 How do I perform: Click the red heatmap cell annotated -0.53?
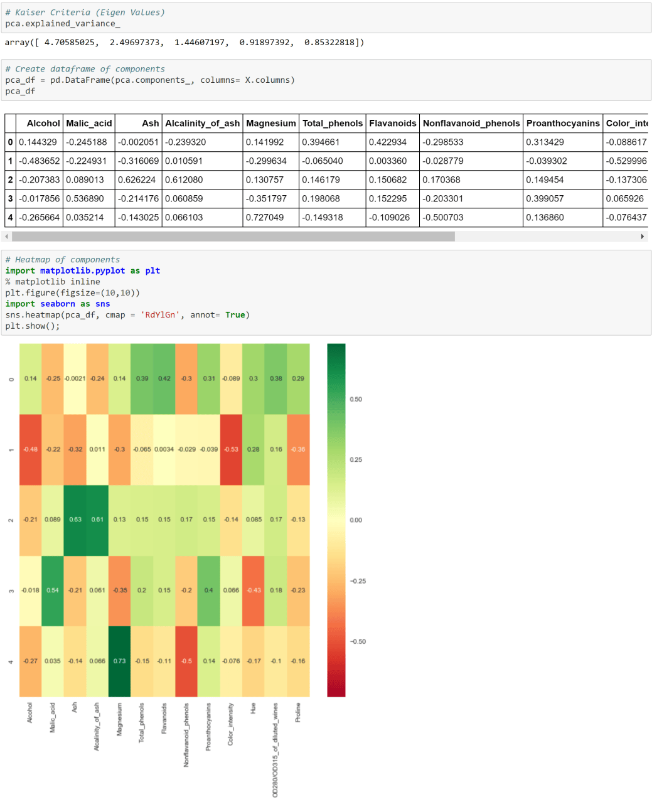[x=232, y=449]
